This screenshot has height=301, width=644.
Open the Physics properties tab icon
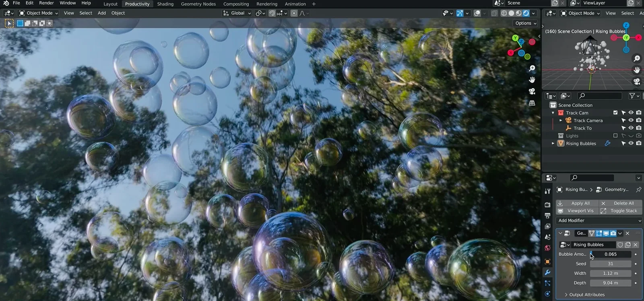[547, 294]
